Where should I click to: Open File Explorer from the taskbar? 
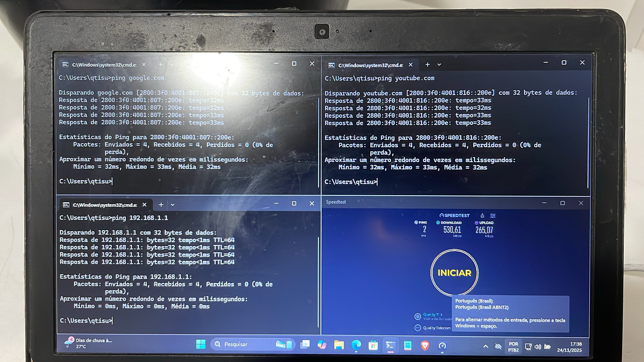339,345
